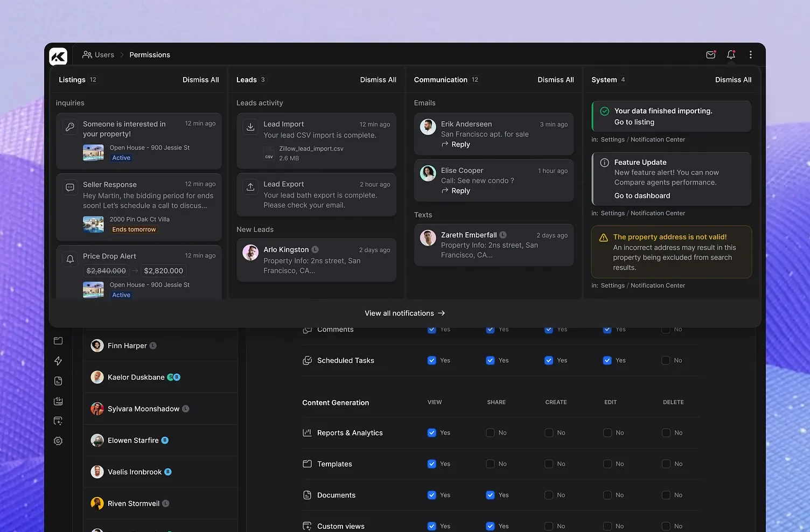Click Go to dashboard link
Screen dimensions: 810x532
[642, 196]
